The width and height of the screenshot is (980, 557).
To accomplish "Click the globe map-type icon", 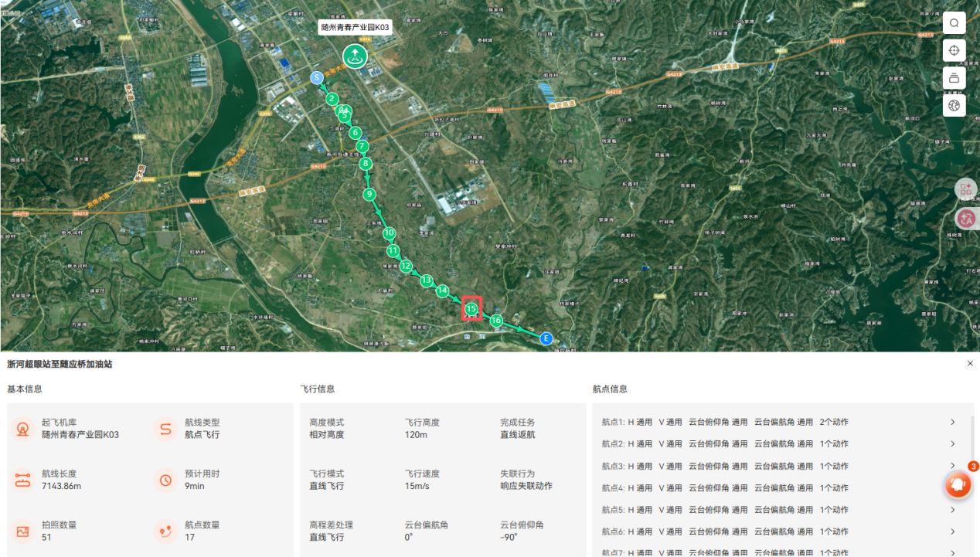I will click(x=954, y=105).
